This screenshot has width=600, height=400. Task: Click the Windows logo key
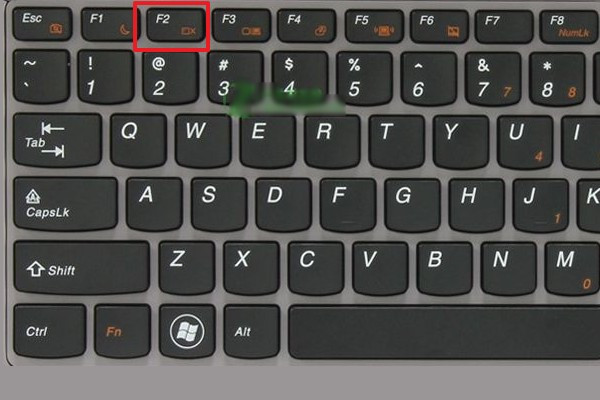tap(187, 331)
